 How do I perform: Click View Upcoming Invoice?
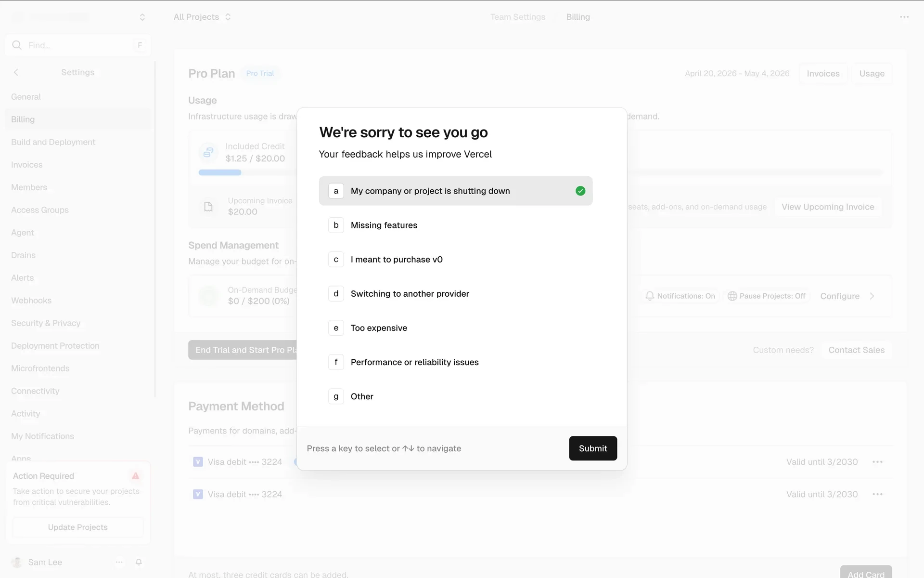(x=828, y=207)
